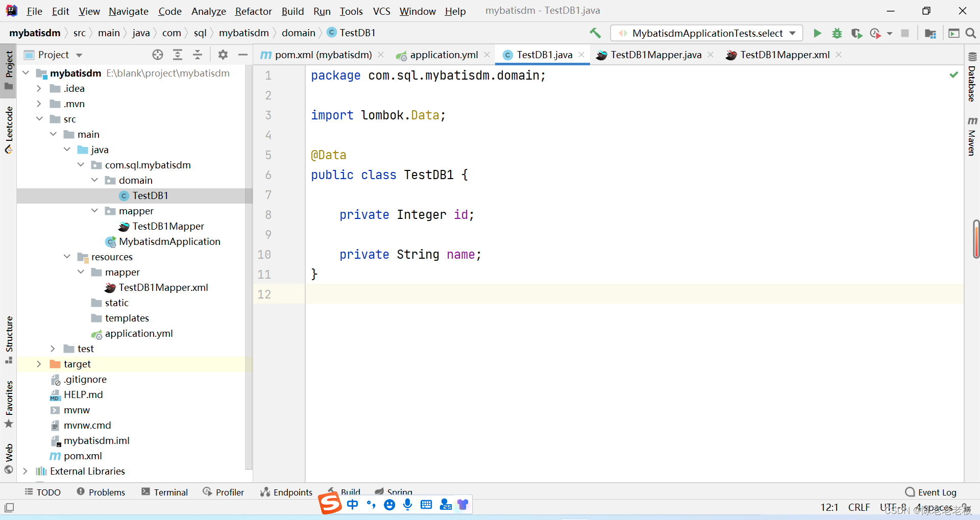Open the VCS menu
Image resolution: width=980 pixels, height=520 pixels.
(381, 11)
